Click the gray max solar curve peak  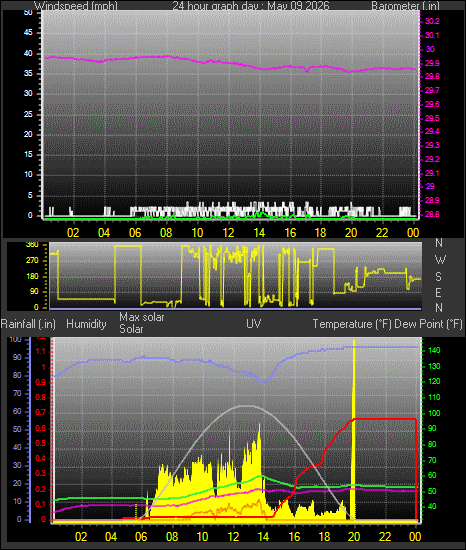(x=248, y=406)
